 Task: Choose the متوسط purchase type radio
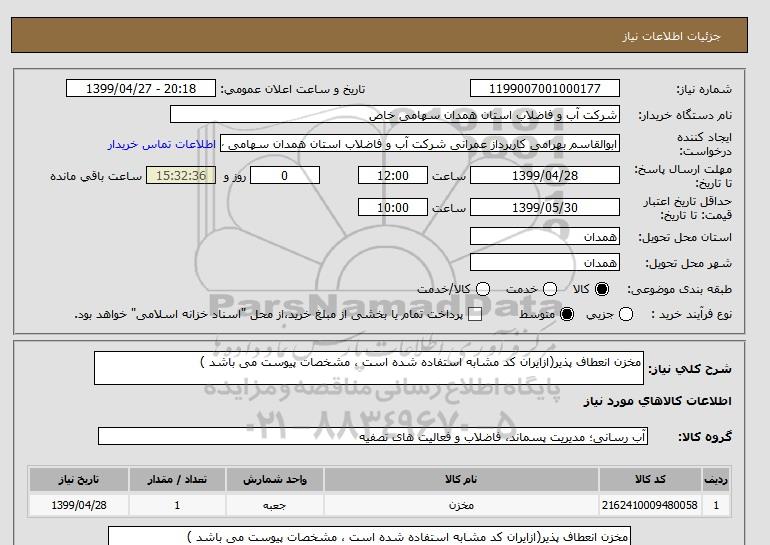coord(567,314)
